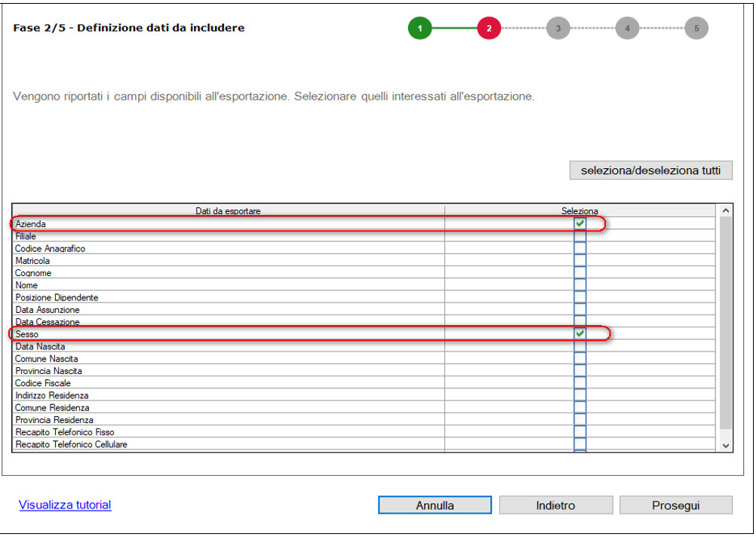Select the 'Posizione Dipendente' row text
The image size is (756, 537).
57,297
